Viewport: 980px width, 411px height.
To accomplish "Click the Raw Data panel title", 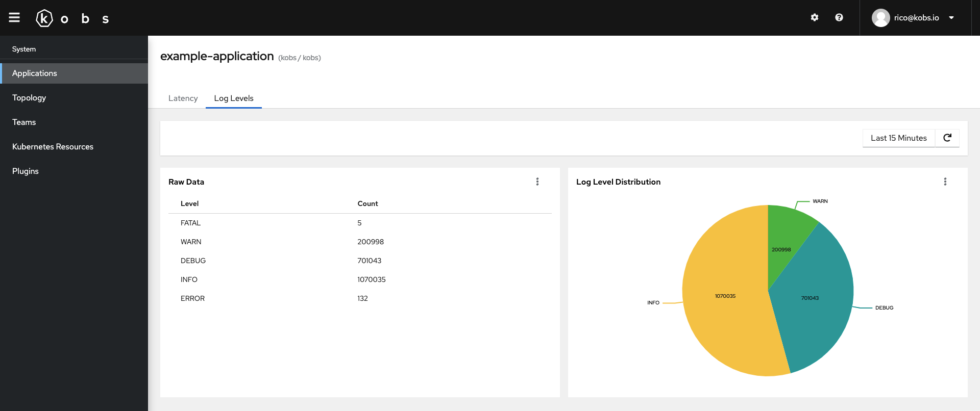I will pyautogui.click(x=186, y=182).
